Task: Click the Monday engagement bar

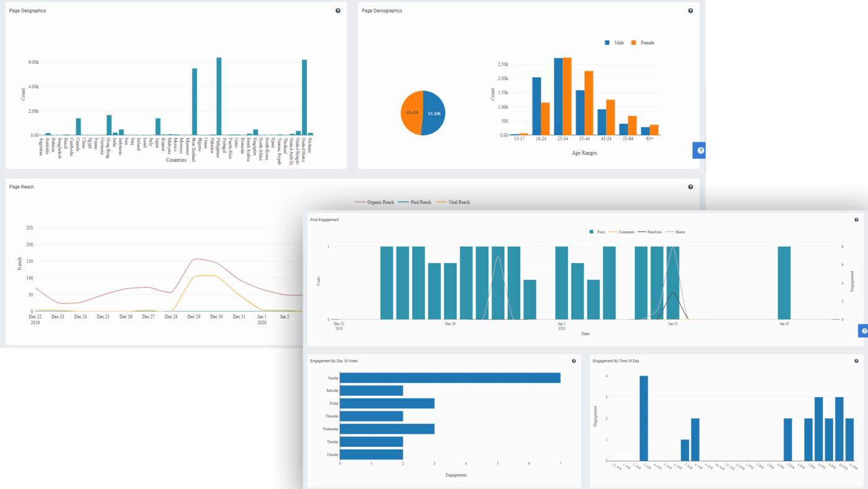Action: (x=371, y=454)
